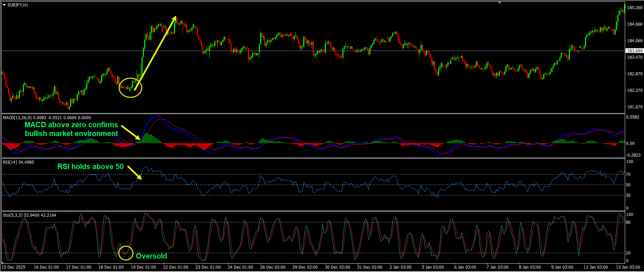Click the triangle arrow beside EURJPY,H1 title

[x=4, y=5]
